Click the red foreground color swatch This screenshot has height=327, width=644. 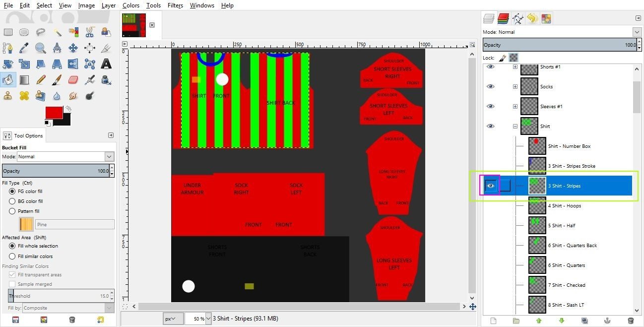(54, 112)
